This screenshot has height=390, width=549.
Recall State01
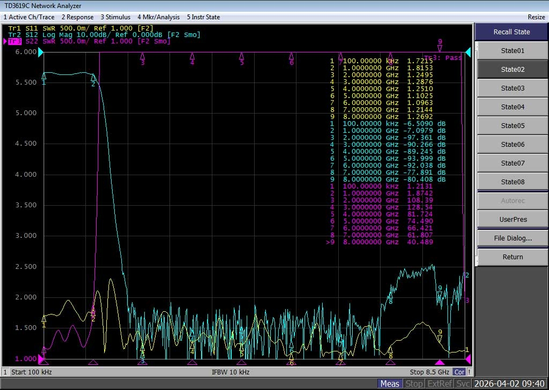pyautogui.click(x=512, y=51)
